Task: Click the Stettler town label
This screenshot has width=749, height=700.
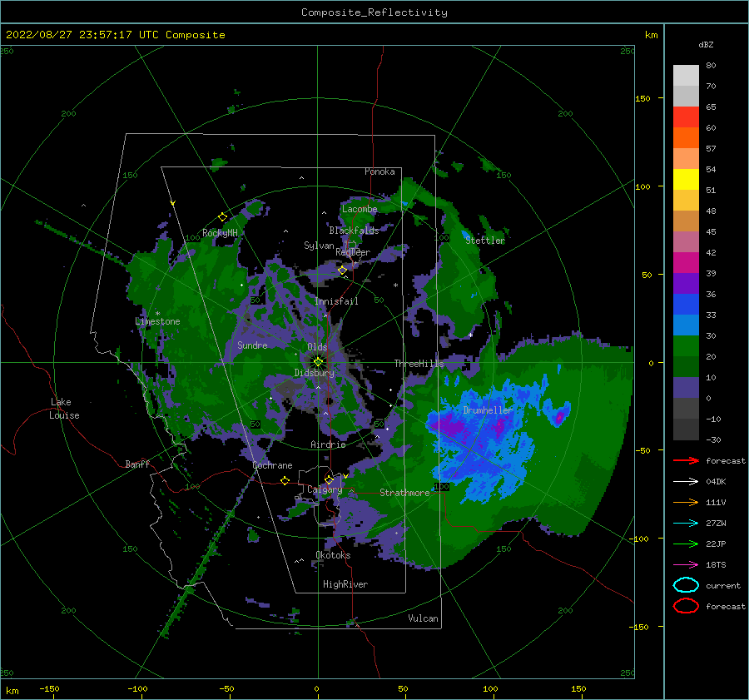Action: pos(485,241)
